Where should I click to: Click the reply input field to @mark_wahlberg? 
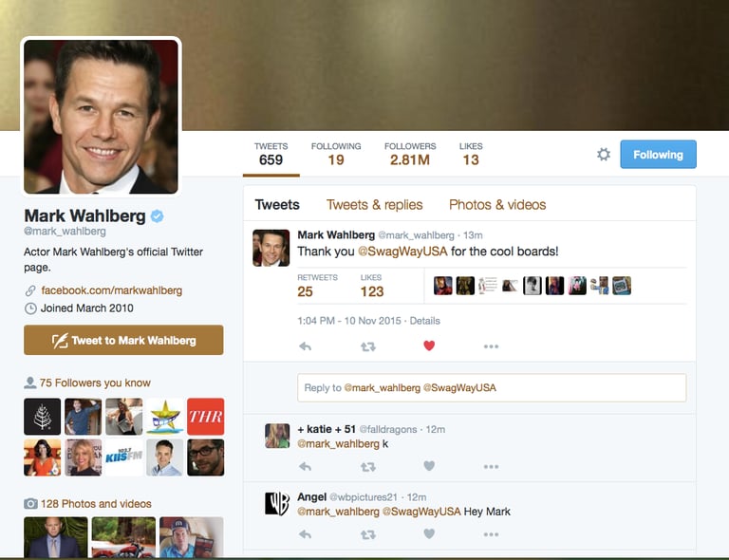492,387
